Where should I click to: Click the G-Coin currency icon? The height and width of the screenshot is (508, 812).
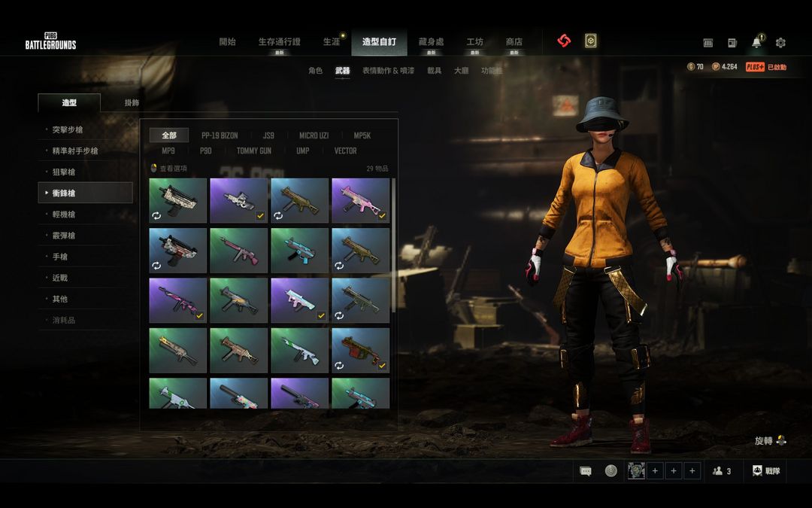(x=691, y=66)
